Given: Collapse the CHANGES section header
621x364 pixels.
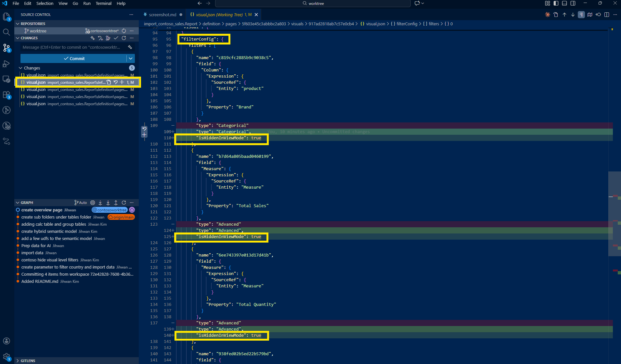Looking at the screenshot, I should click(x=18, y=38).
